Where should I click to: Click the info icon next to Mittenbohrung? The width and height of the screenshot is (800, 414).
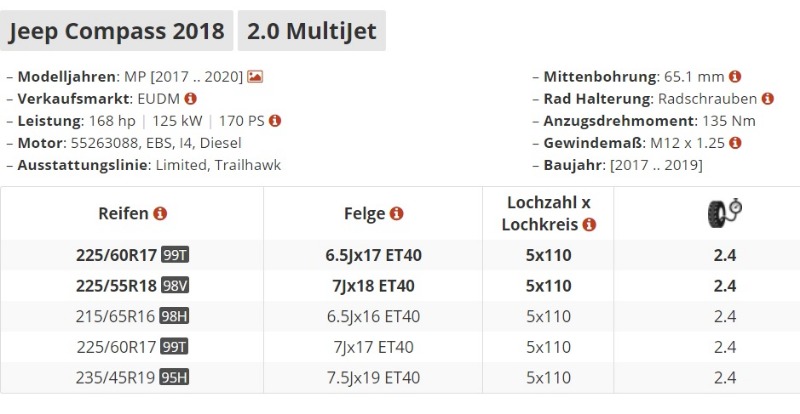pyautogui.click(x=735, y=76)
